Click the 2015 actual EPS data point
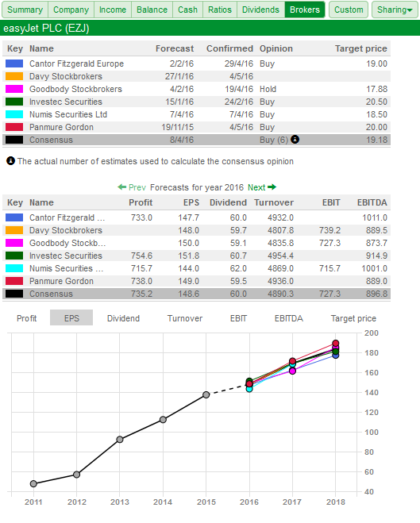The width and height of the screenshot is (420, 523). point(206,394)
